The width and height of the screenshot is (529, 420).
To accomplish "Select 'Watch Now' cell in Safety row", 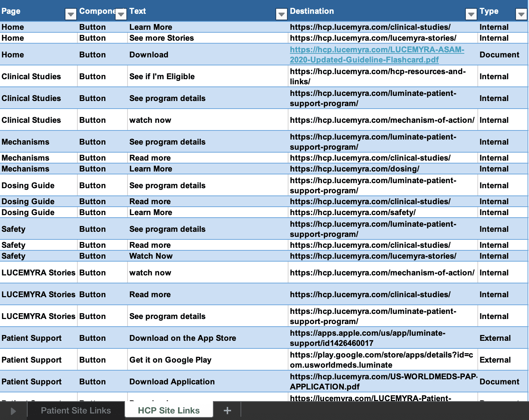I will (x=208, y=256).
